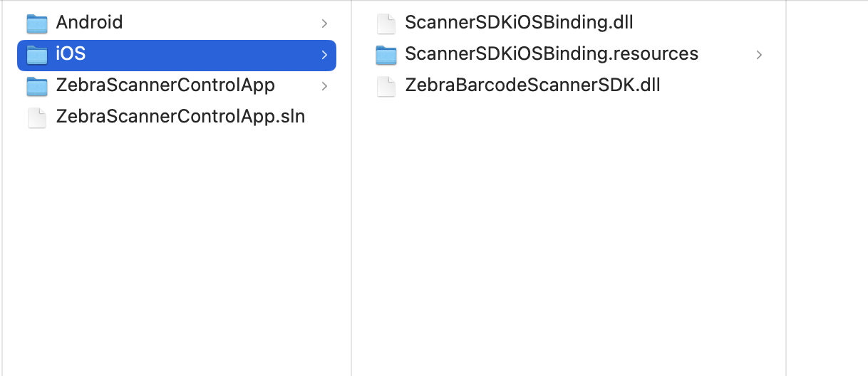Click the ZebraScannerControlApp.sln file icon
This screenshot has width=868, height=376.
[36, 117]
